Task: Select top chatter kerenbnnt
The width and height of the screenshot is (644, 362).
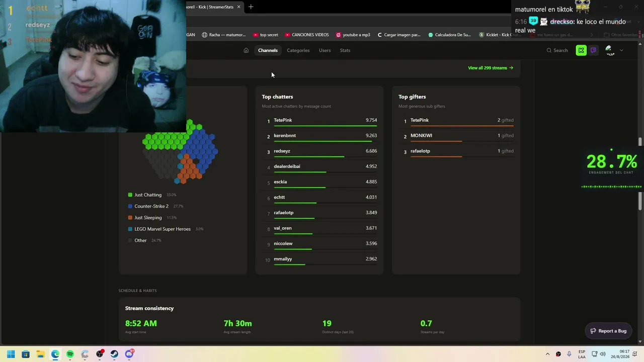Action: click(285, 136)
